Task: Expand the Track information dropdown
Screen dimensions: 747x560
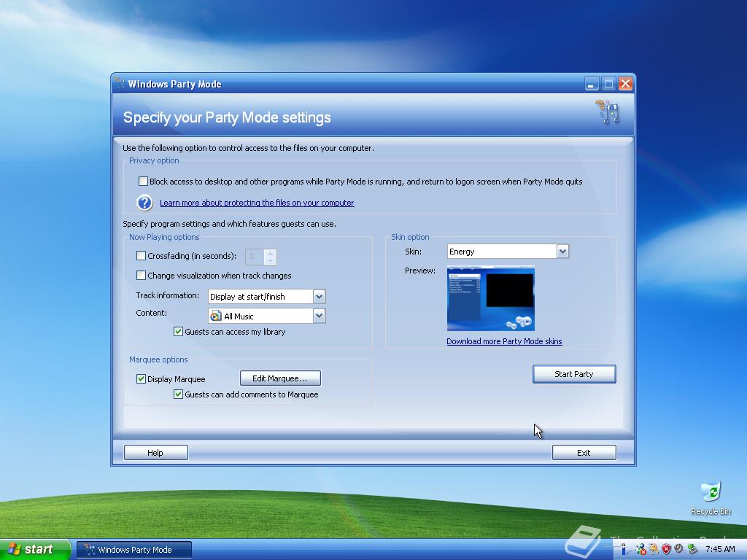Action: (x=319, y=297)
